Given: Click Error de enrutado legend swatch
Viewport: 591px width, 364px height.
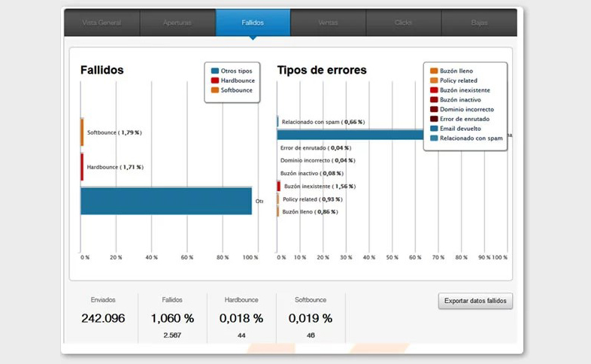Looking at the screenshot, I should 434,119.
